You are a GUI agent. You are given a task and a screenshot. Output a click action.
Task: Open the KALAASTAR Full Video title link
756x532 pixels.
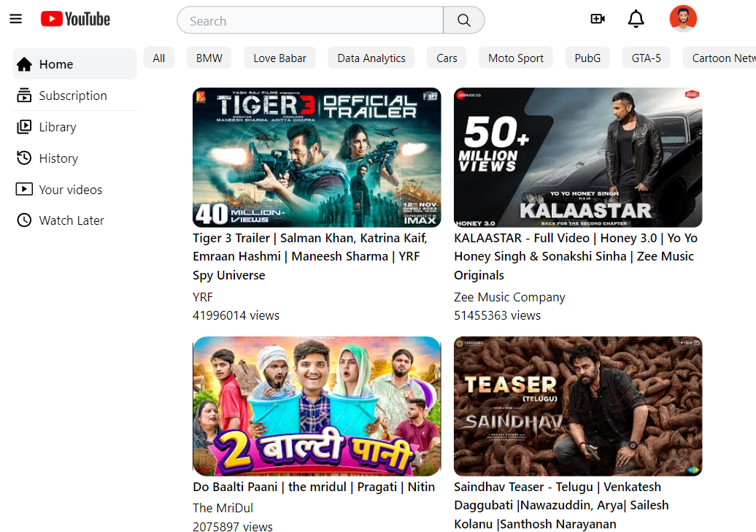pos(576,257)
